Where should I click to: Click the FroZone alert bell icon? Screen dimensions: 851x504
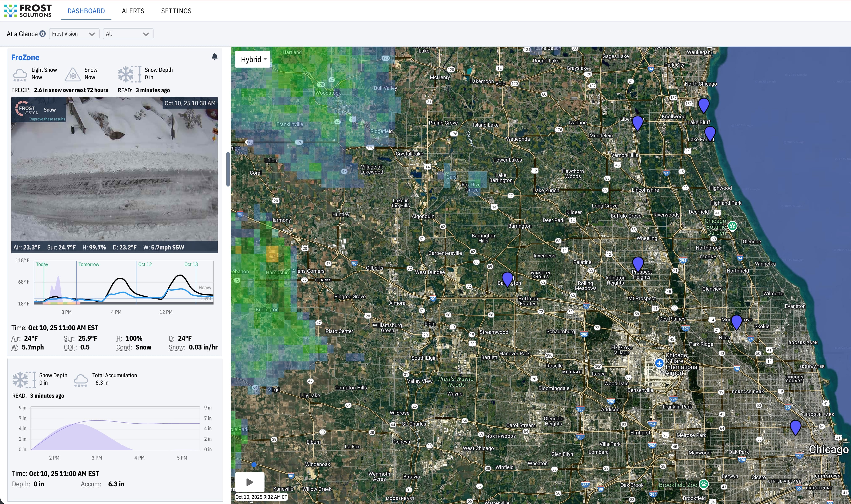214,56
